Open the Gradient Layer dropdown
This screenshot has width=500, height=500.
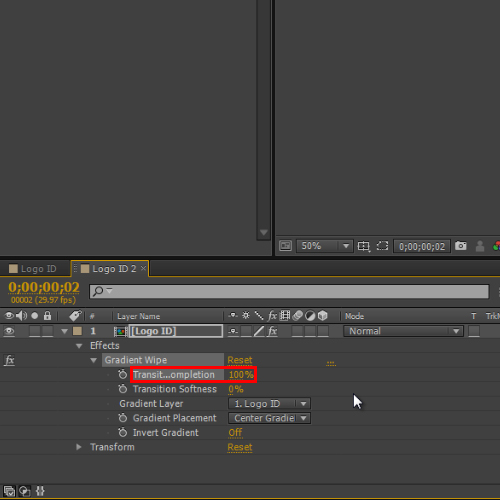[269, 404]
